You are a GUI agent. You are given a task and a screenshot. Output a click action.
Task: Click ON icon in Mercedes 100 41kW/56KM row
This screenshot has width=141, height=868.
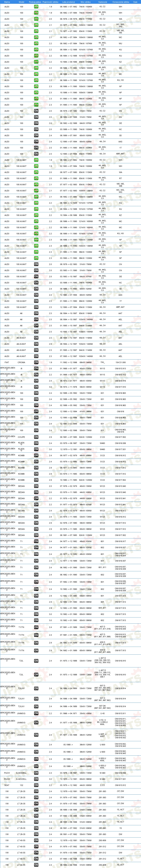(36, 411)
